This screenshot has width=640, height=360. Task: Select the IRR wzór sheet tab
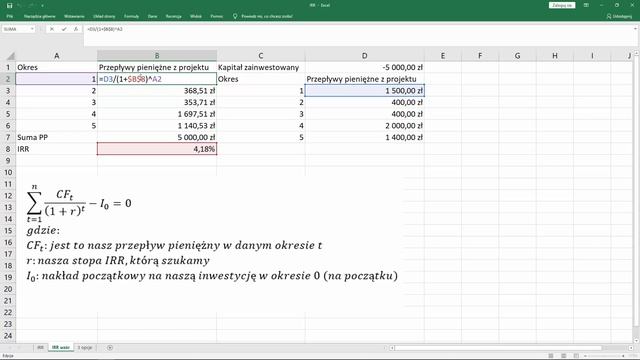[x=60, y=347]
